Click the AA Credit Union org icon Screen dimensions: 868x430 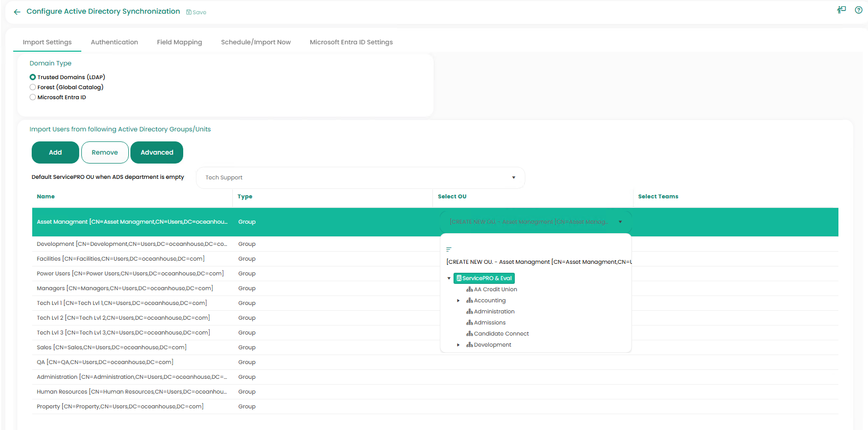(x=469, y=290)
